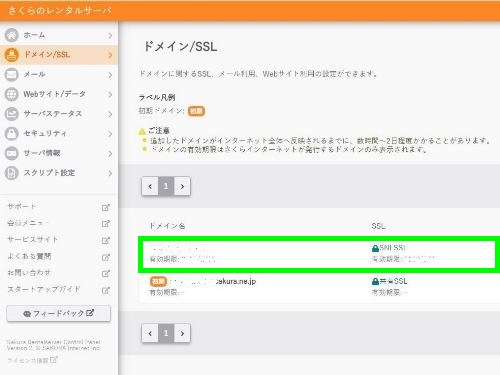This screenshot has width=500, height=375.
Task: Click external-link icon beside スタートアップガイド
Action: (106, 290)
